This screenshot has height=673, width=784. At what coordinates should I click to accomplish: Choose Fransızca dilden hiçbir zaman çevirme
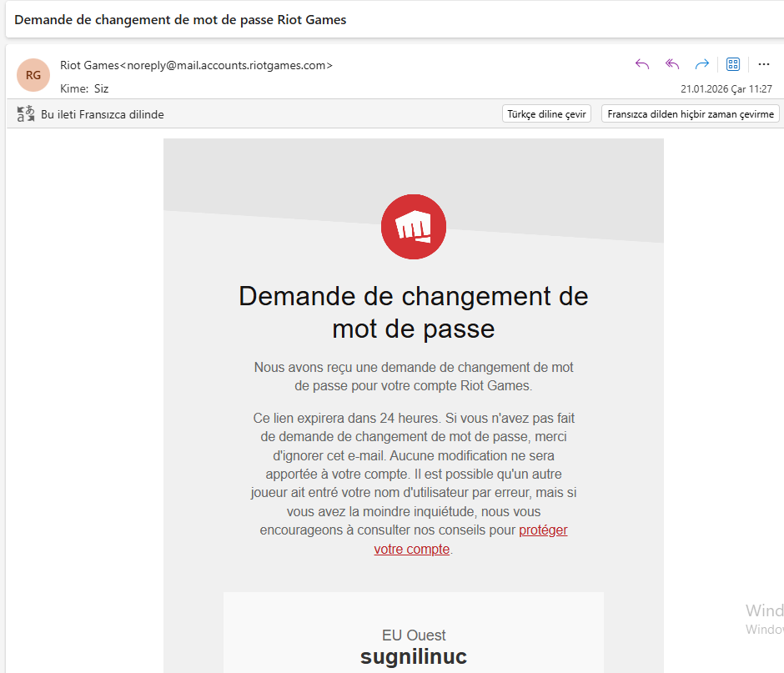(x=691, y=114)
